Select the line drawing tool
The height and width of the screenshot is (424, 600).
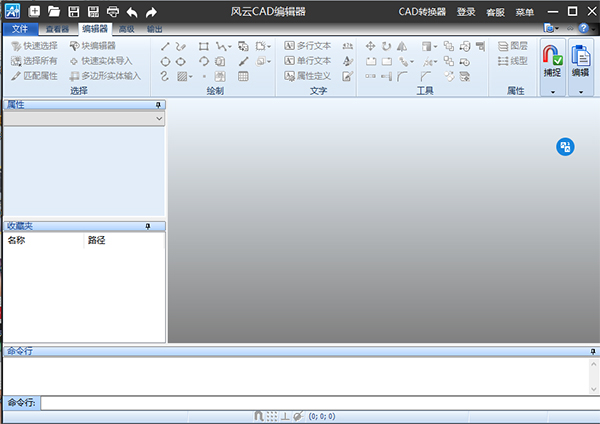click(x=165, y=46)
